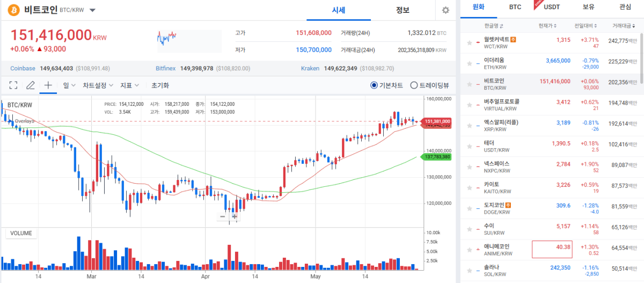644x283 pixels.
Task: Open the 차트설정 dropdown
Action: click(x=98, y=85)
